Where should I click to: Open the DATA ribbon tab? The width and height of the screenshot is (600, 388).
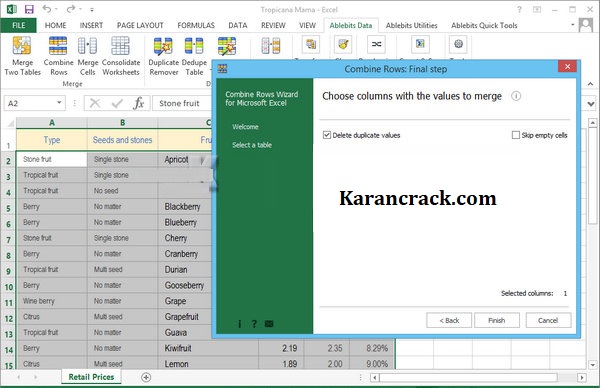click(238, 25)
